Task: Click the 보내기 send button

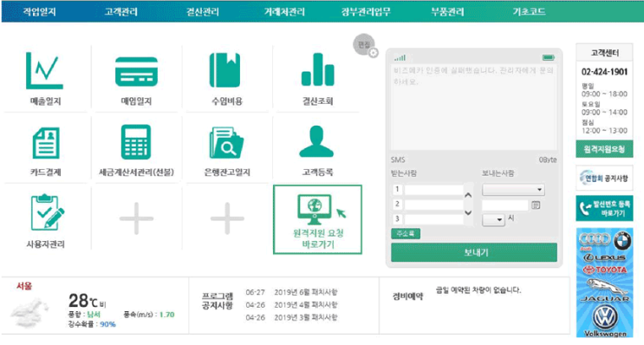Action: [x=474, y=252]
